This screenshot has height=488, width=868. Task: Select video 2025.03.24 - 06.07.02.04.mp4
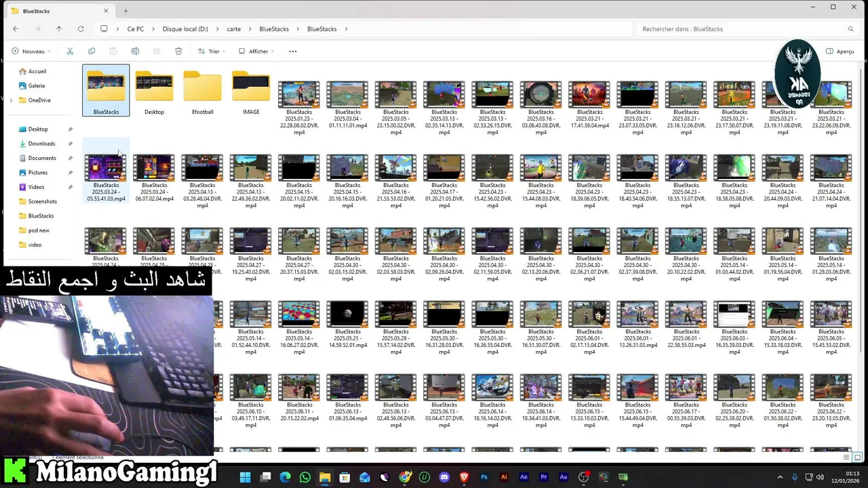pyautogui.click(x=155, y=178)
